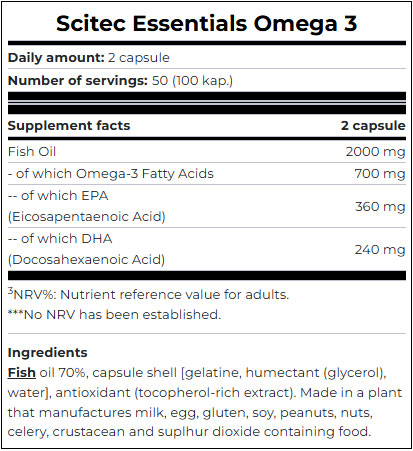Click the Eicosapentaenoic Acid text
This screenshot has width=413, height=451.
pos(87,217)
